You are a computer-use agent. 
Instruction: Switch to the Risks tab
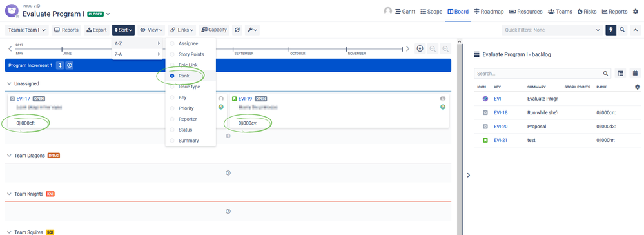(x=587, y=12)
